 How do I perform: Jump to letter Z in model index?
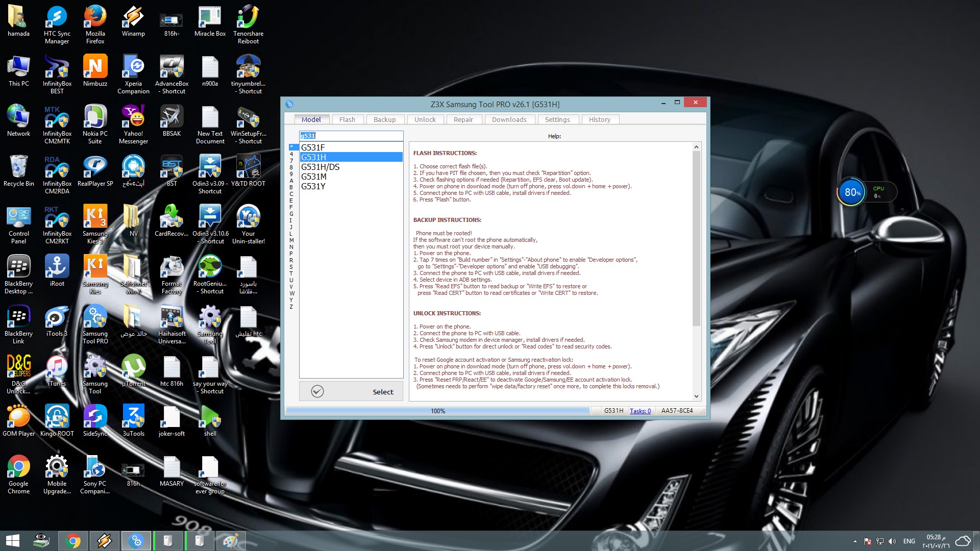point(291,307)
